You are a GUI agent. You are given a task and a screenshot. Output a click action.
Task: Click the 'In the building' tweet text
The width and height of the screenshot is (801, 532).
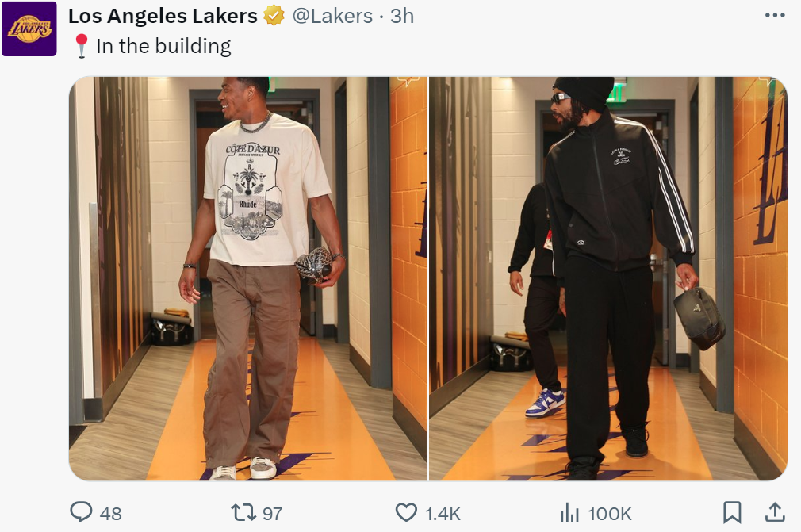[163, 47]
